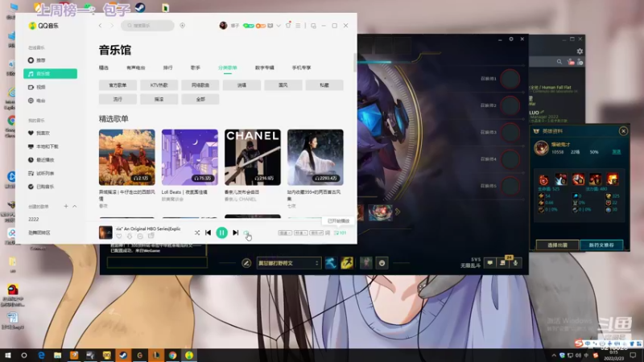Open the skin wardrobe icon
644x362 pixels.
click(288, 25)
